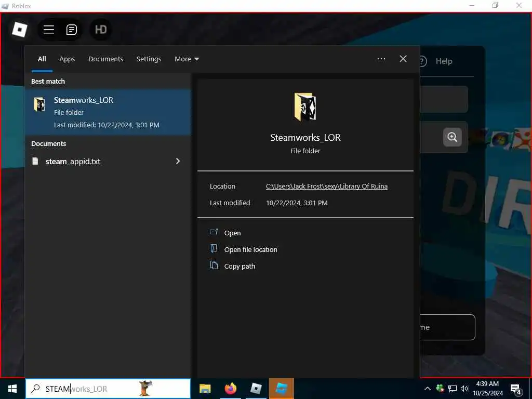Show hidden system tray icons
Image resolution: width=532 pixels, height=399 pixels.
428,389
